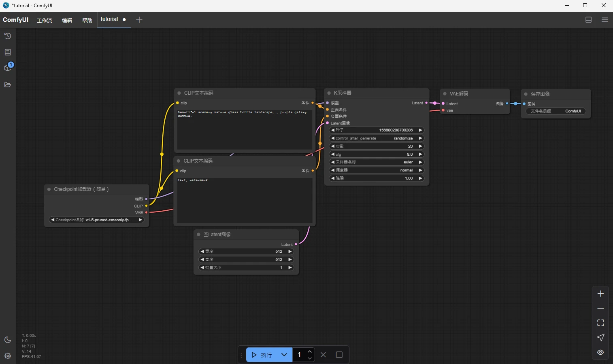Click fit view icon on canvas controls
This screenshot has width=613, height=364.
(x=600, y=323)
